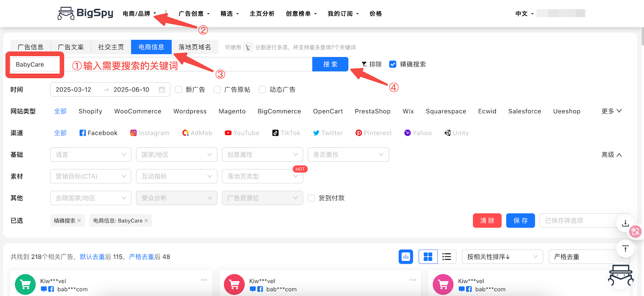Viewport: 644px width, 296px height.
Task: Select the Instagram channel filter
Action: tap(150, 133)
